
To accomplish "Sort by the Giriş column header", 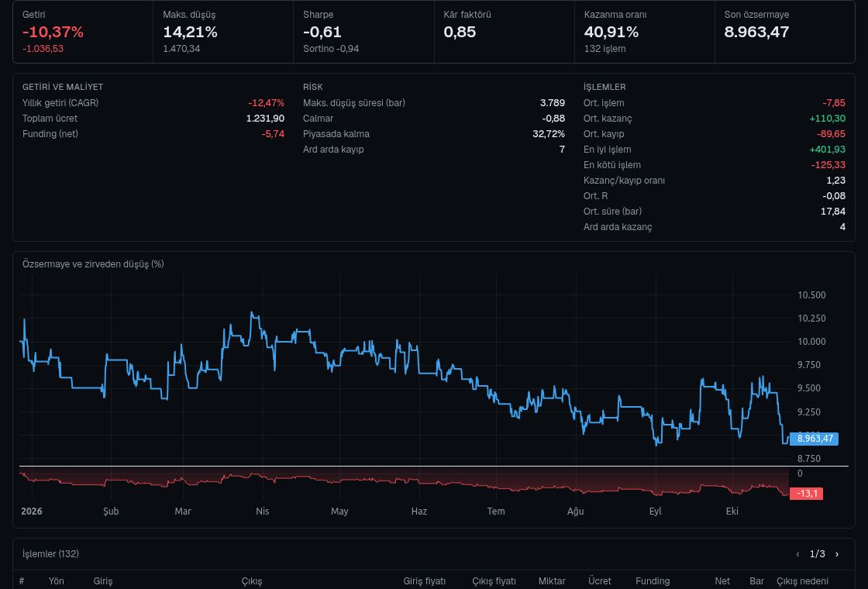I will pyautogui.click(x=103, y=581).
